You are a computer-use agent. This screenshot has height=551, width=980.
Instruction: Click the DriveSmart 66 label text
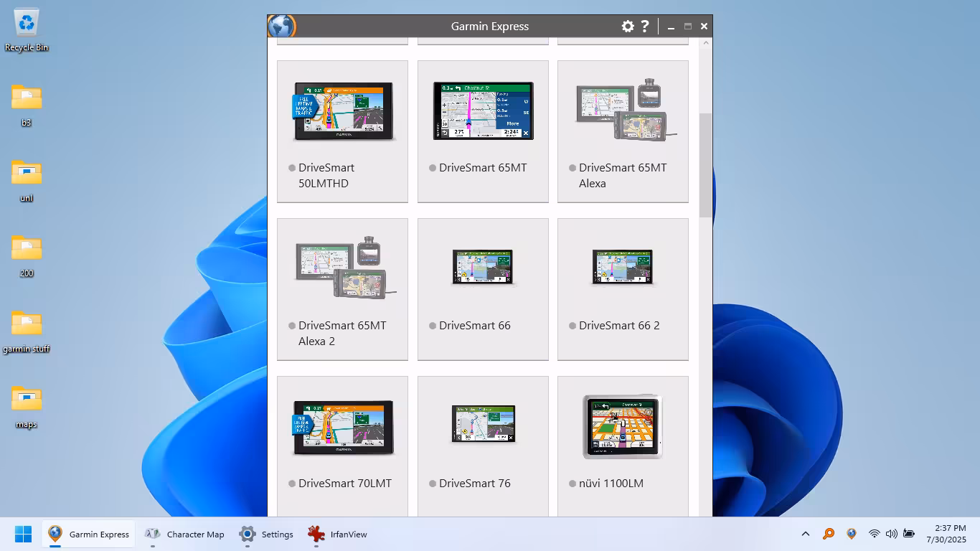(x=475, y=326)
